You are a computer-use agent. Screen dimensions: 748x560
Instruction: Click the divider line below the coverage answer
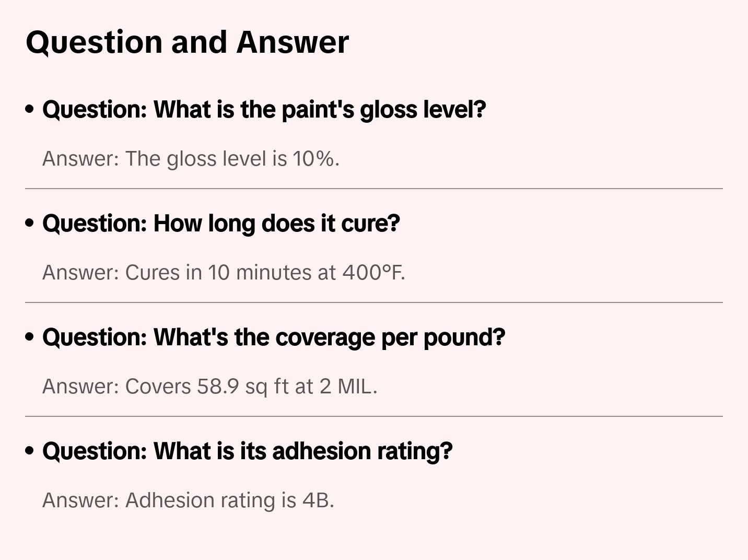click(374, 416)
